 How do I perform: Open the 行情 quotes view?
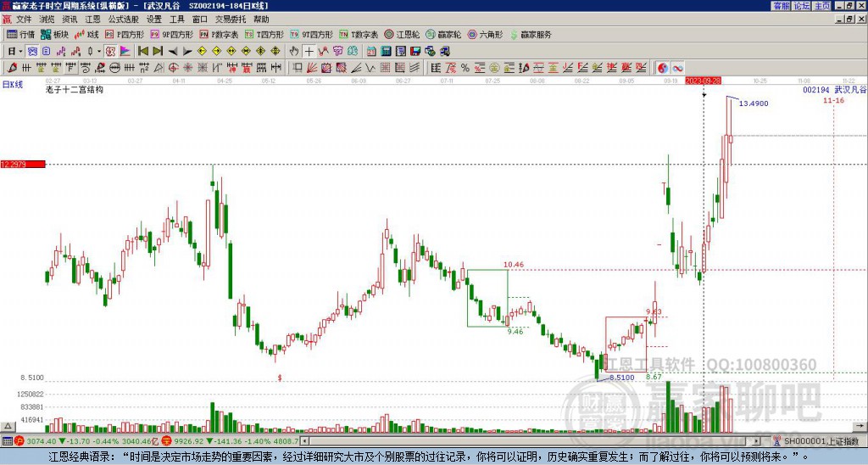[x=21, y=34]
